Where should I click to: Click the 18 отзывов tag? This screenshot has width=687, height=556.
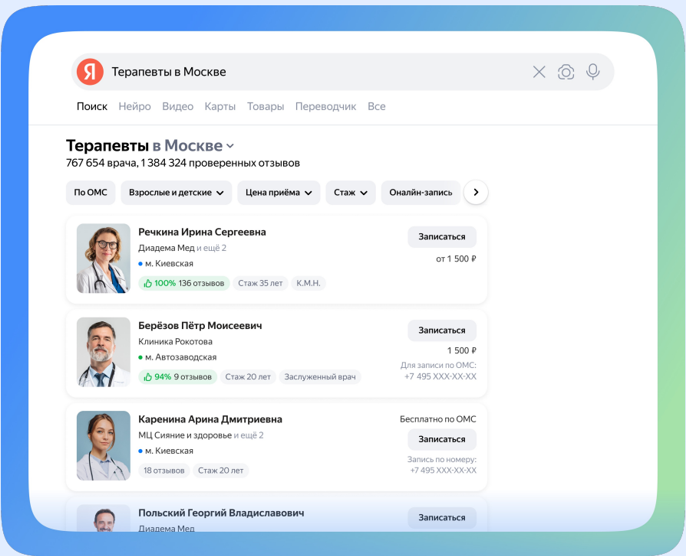coord(164,471)
